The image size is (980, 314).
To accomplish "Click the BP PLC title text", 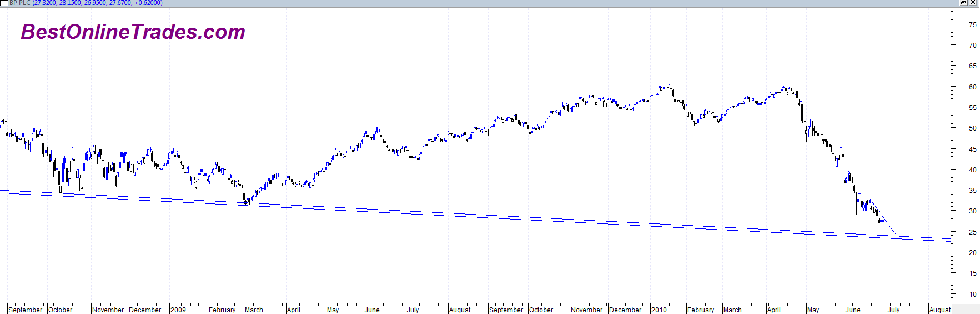I will pyautogui.click(x=20, y=3).
